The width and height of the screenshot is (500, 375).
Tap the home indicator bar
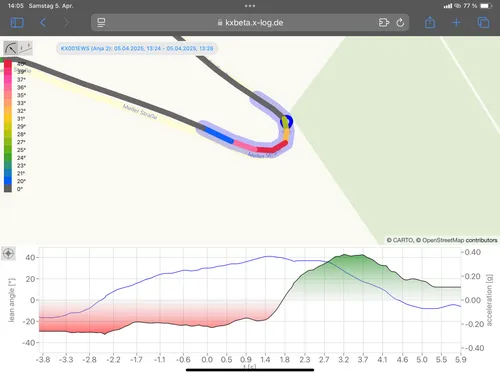coord(250,370)
